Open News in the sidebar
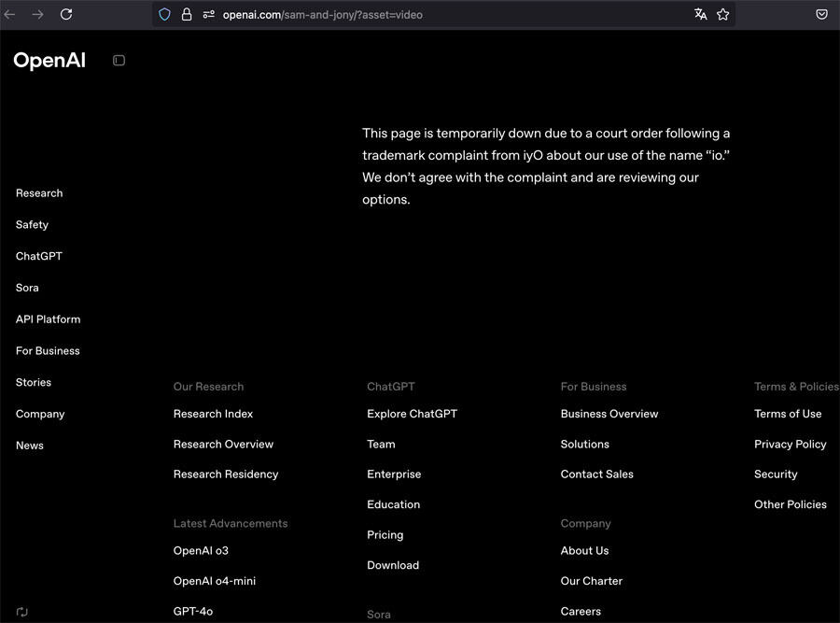 click(x=30, y=446)
